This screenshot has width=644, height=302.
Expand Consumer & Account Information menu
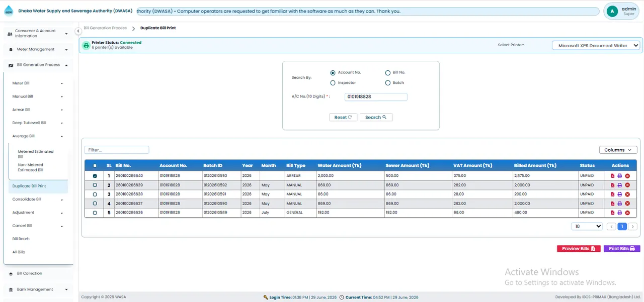click(x=38, y=34)
